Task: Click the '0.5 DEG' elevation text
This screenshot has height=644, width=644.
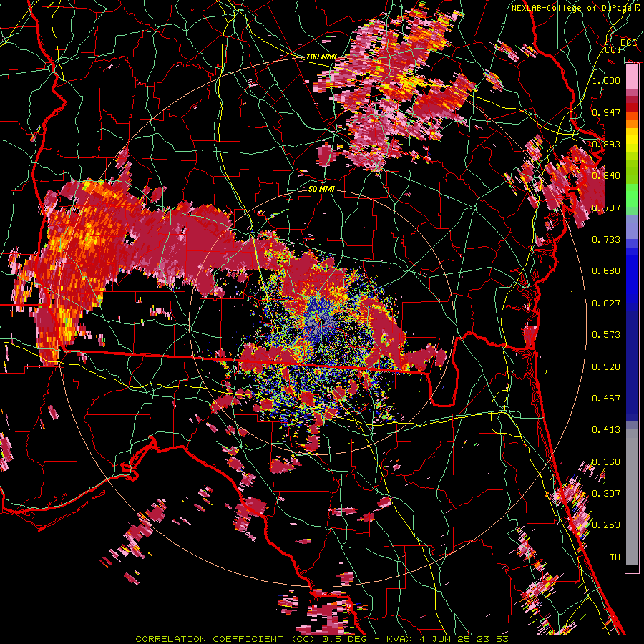Action: point(346,639)
